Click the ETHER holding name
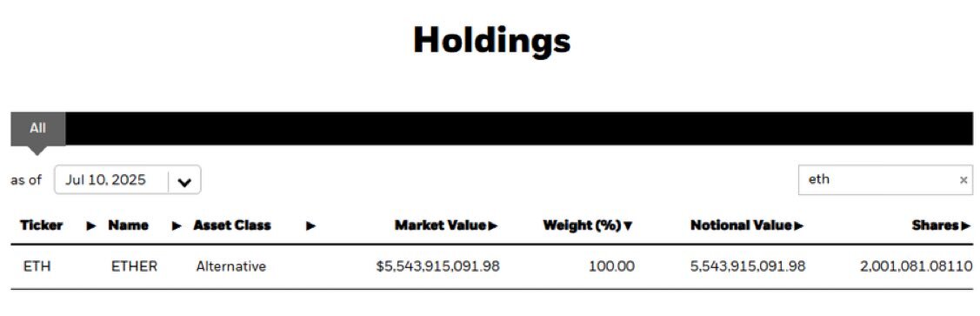Image resolution: width=980 pixels, height=316 pixels. tap(135, 266)
